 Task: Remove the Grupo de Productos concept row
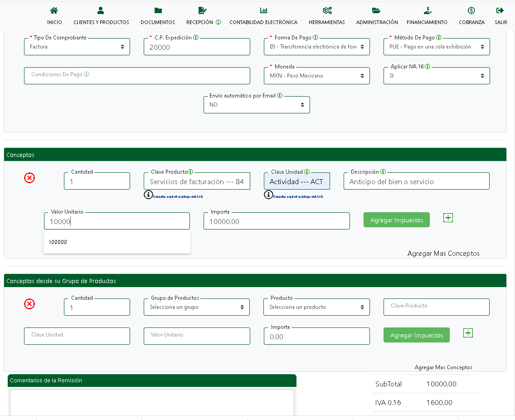tap(29, 304)
